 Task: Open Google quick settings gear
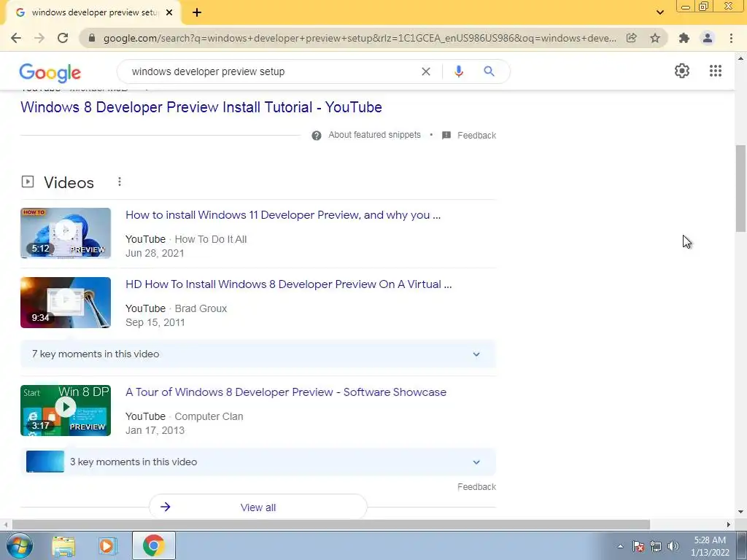[x=682, y=71]
